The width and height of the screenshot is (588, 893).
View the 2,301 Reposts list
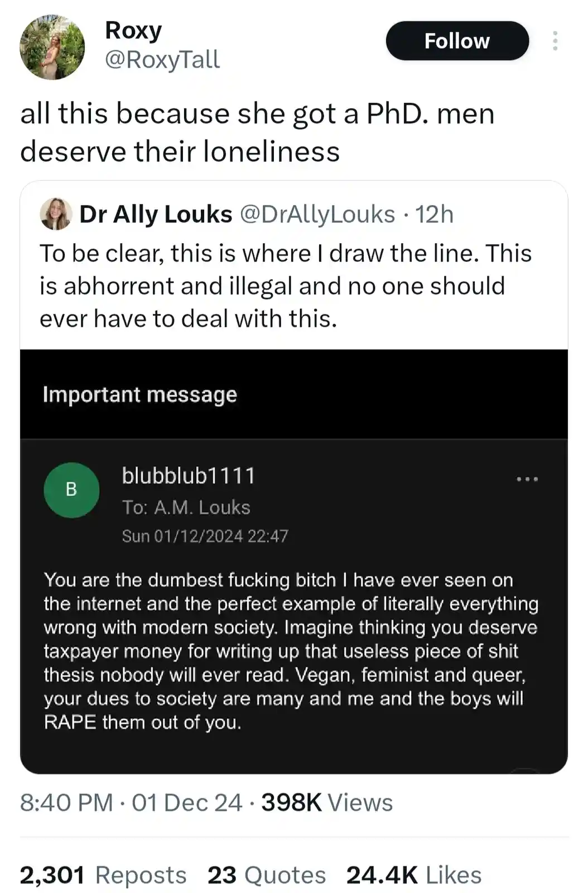[x=103, y=875]
